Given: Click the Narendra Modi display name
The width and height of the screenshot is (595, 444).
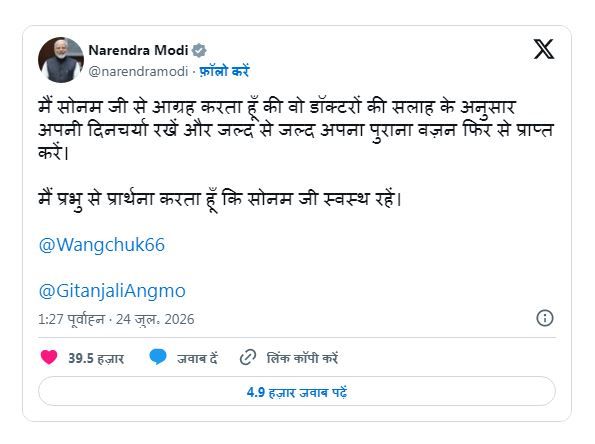Looking at the screenshot, I should tap(138, 50).
